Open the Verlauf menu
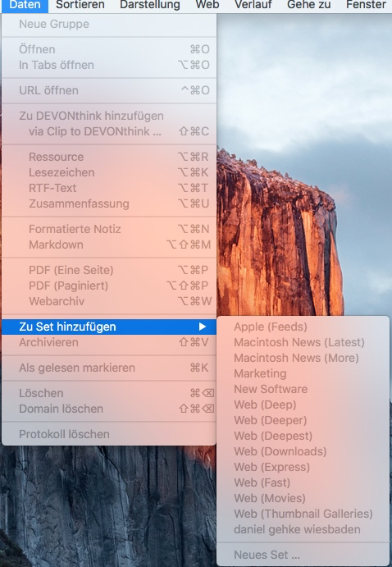 coord(253,5)
